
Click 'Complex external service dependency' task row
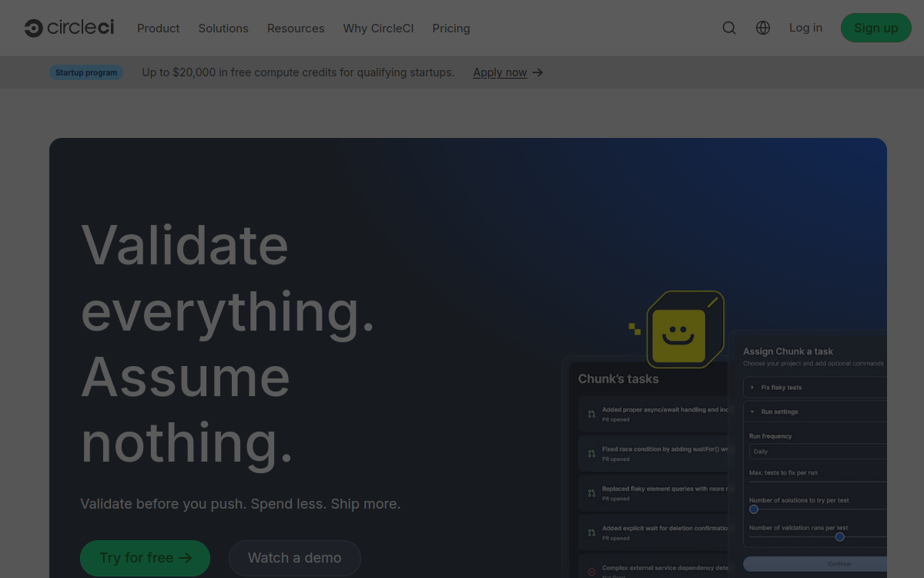pos(653,567)
